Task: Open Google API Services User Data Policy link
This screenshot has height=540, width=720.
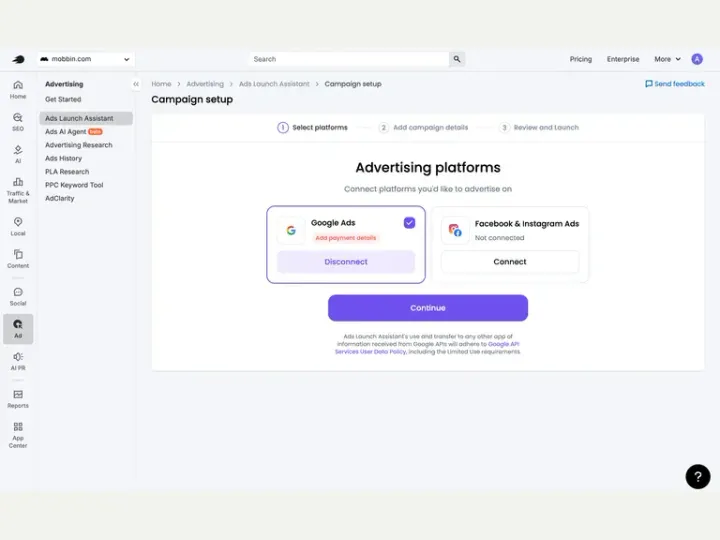Action: [427, 348]
